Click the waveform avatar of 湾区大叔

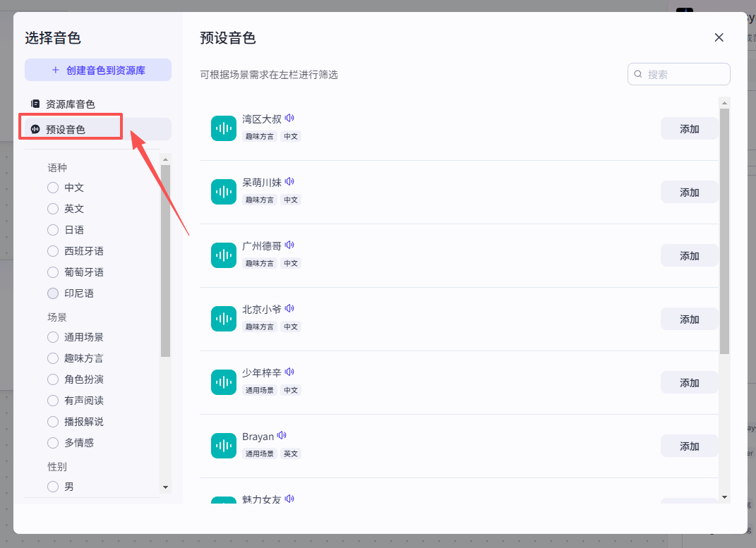(224, 128)
